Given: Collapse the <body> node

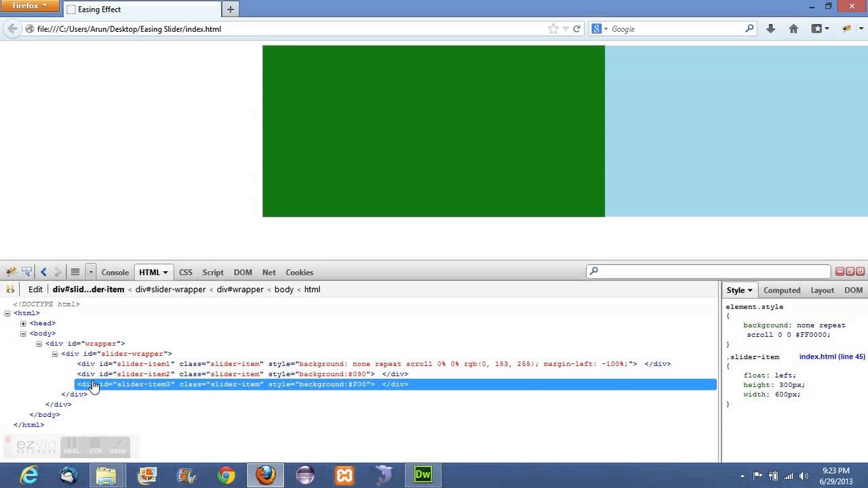Looking at the screenshot, I should point(23,333).
